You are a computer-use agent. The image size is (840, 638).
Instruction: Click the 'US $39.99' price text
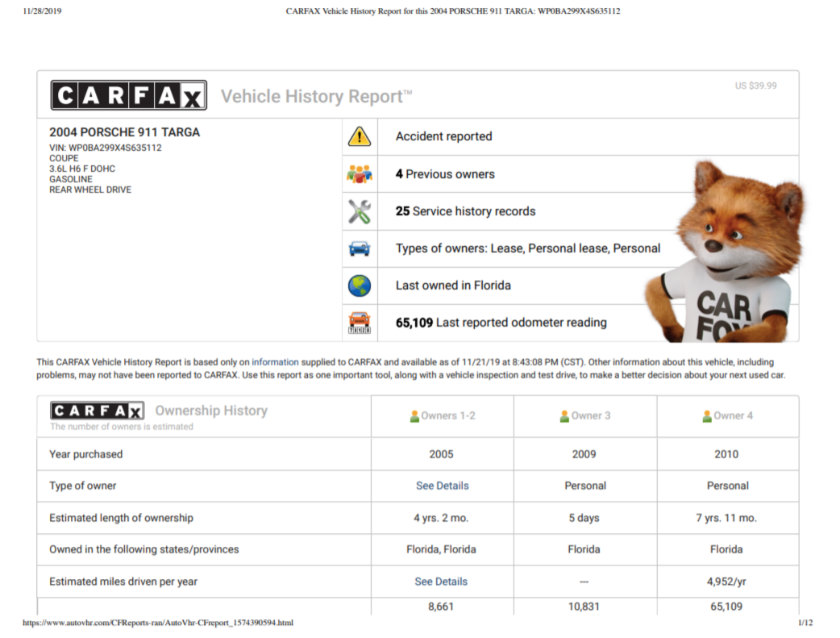(756, 85)
